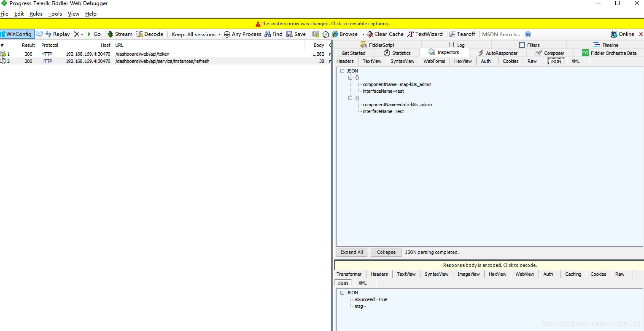The height and width of the screenshot is (331, 644).
Task: Click Response body is encoded bar to decode
Action: coord(489,265)
